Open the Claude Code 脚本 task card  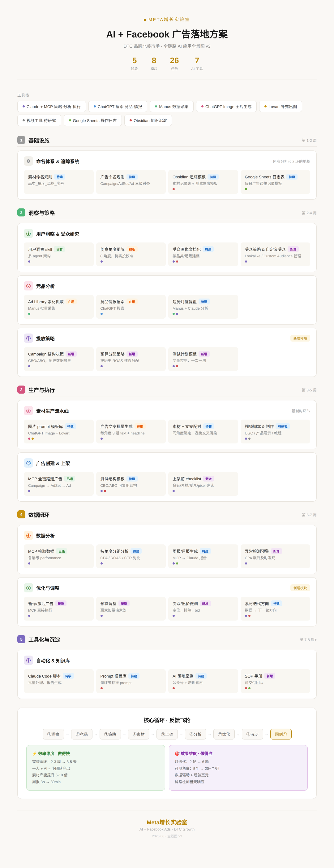(x=58, y=681)
